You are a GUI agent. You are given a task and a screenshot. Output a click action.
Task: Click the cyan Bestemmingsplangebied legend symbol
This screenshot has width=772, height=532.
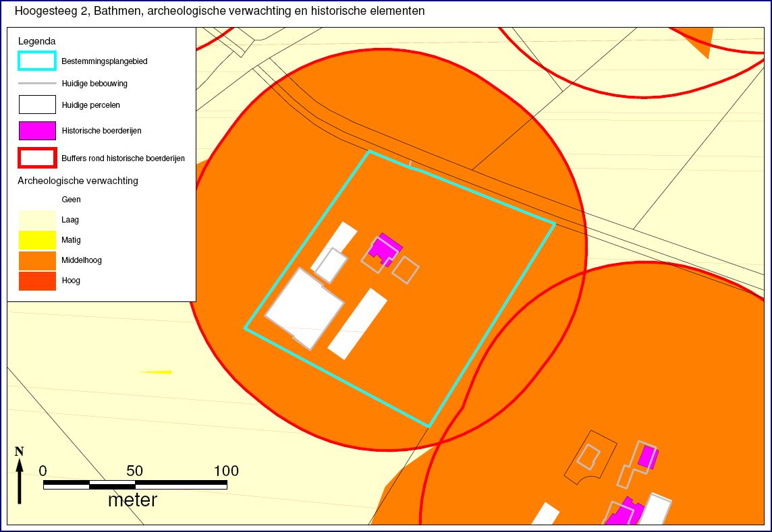[x=37, y=61]
